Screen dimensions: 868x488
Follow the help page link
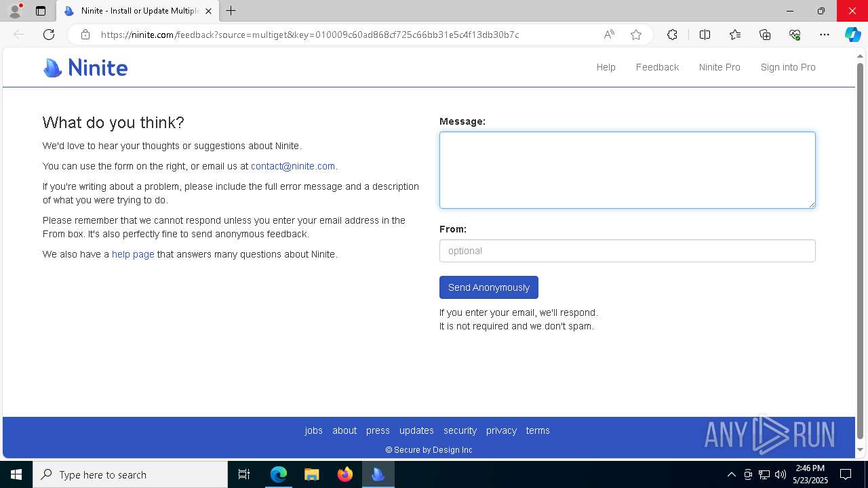133,254
